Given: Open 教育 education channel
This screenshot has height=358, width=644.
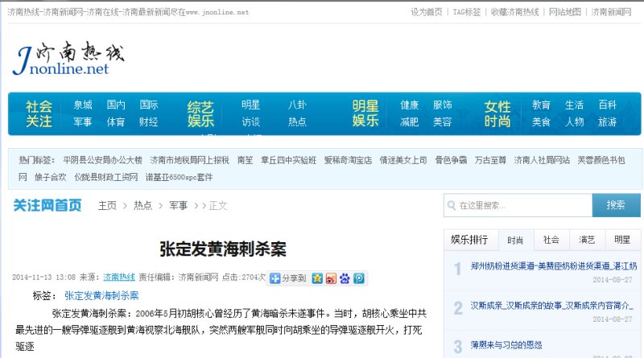Looking at the screenshot, I should click(541, 105).
